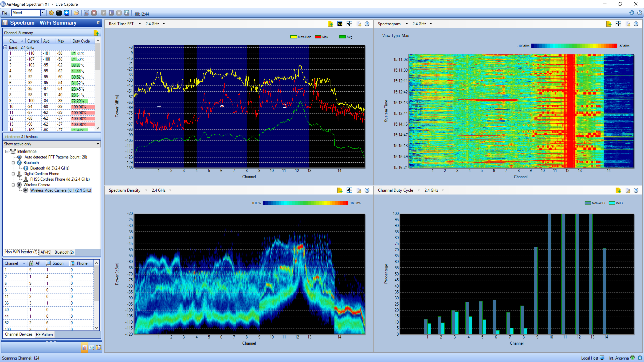Select Wireless Video Camera (Id 1) device
The image size is (644, 362).
click(60, 190)
